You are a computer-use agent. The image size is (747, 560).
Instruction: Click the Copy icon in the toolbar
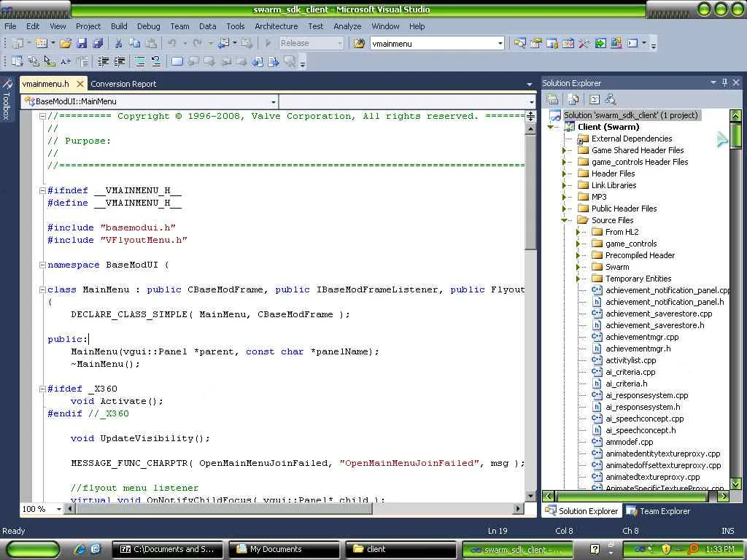coord(135,43)
